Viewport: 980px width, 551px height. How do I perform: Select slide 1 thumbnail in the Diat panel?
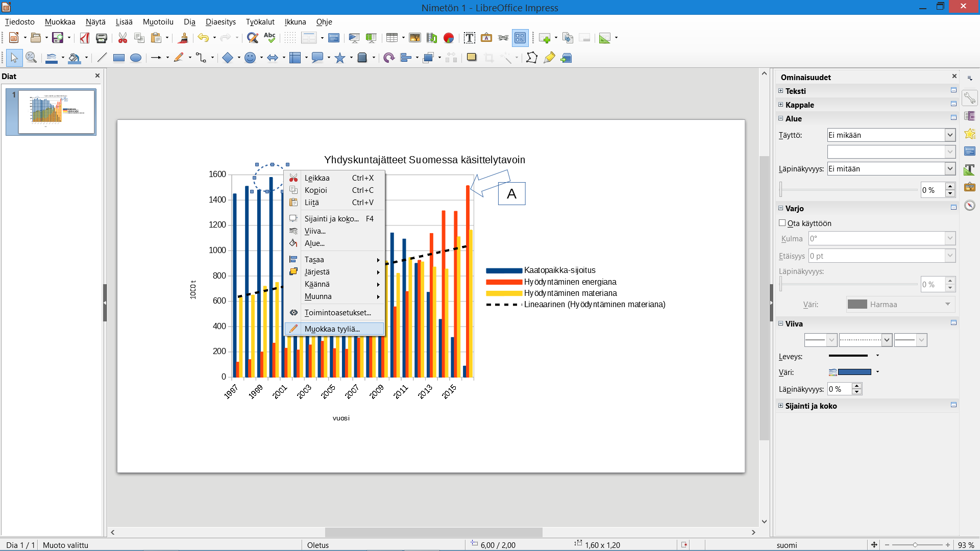56,112
